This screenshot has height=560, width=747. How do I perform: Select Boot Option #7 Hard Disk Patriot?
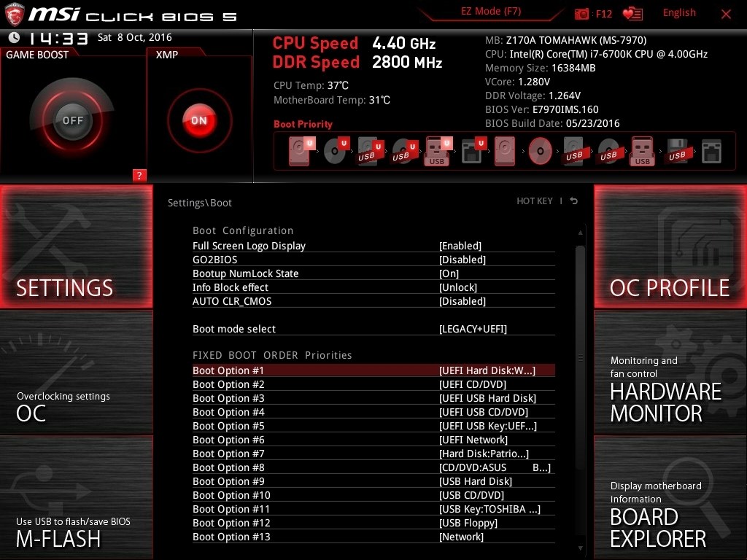373,454
